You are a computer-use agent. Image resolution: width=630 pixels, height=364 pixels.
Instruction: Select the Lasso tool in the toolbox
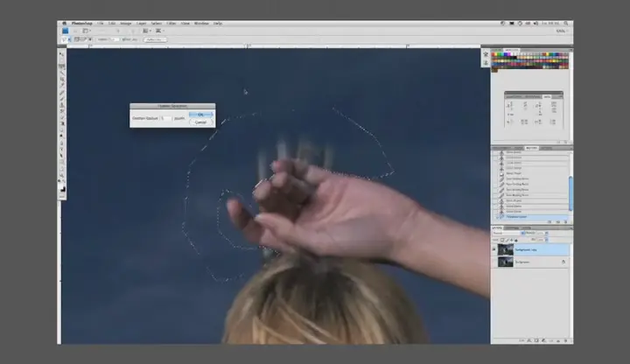62,66
